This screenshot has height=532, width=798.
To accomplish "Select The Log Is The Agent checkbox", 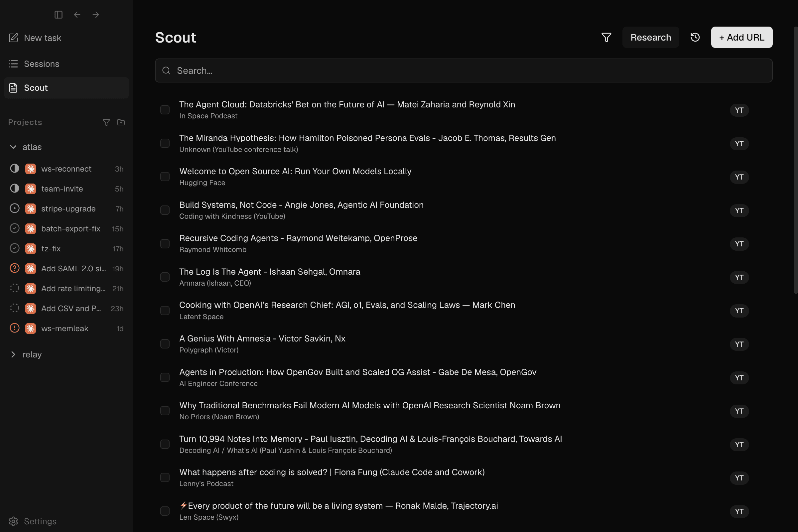I will (x=165, y=277).
